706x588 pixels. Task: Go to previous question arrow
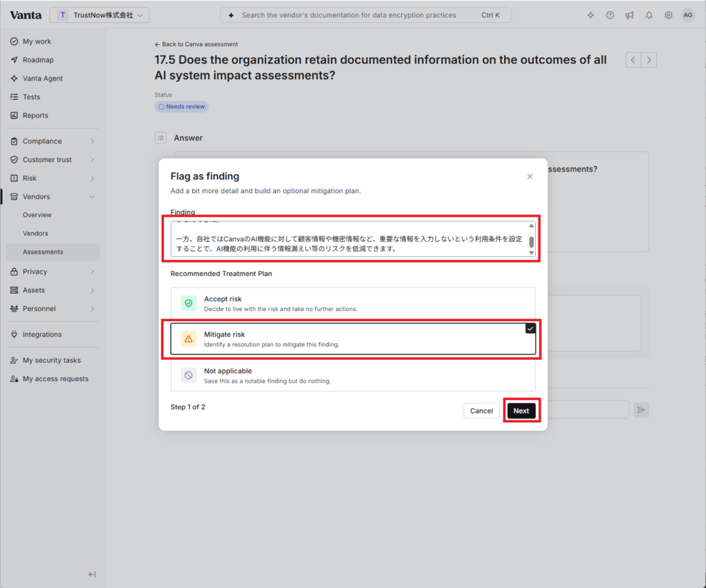tap(633, 60)
